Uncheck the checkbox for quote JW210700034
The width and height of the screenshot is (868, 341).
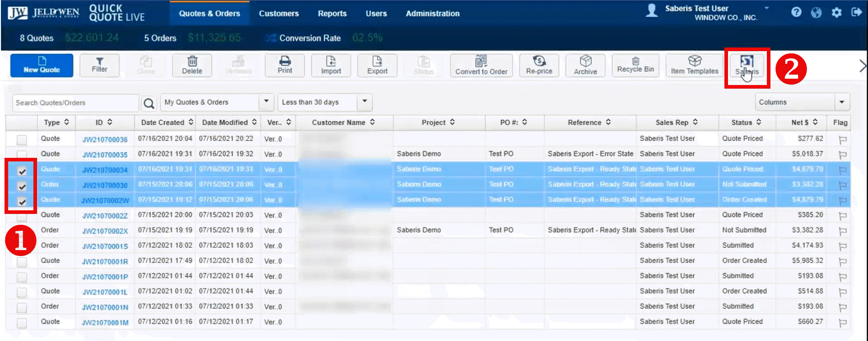(22, 171)
